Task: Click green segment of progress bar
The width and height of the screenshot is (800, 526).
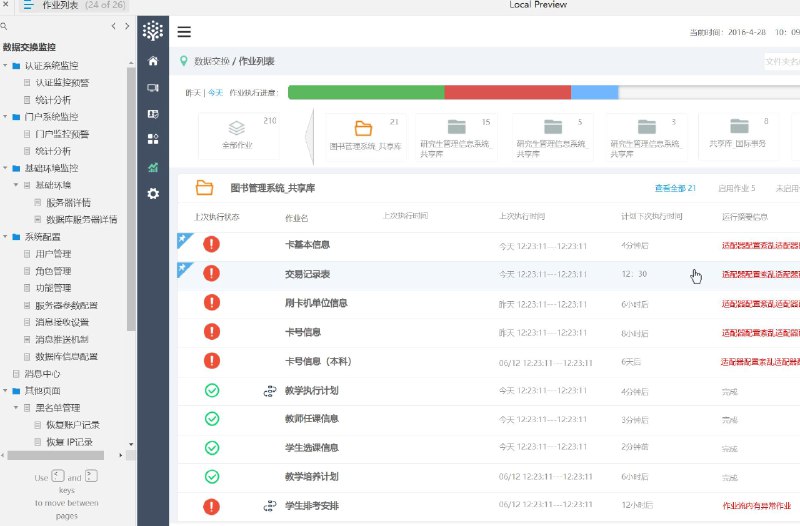Action: coord(366,92)
